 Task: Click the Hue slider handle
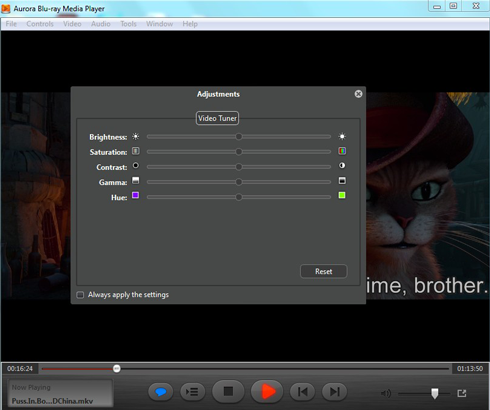click(x=239, y=197)
